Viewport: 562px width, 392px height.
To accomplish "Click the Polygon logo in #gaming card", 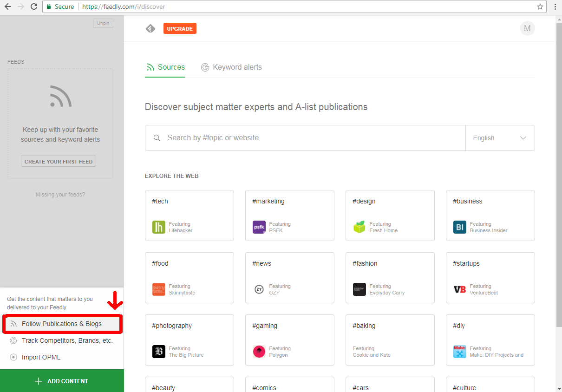I will pyautogui.click(x=259, y=352).
